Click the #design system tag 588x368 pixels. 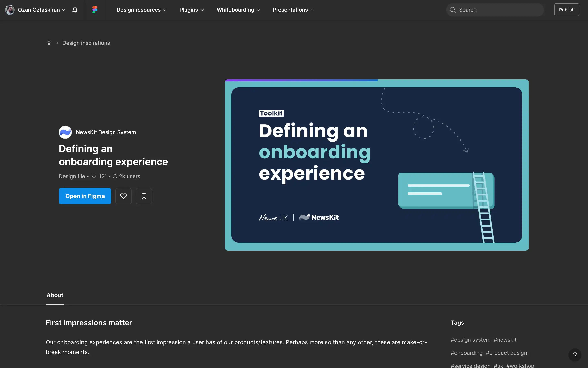(470, 340)
